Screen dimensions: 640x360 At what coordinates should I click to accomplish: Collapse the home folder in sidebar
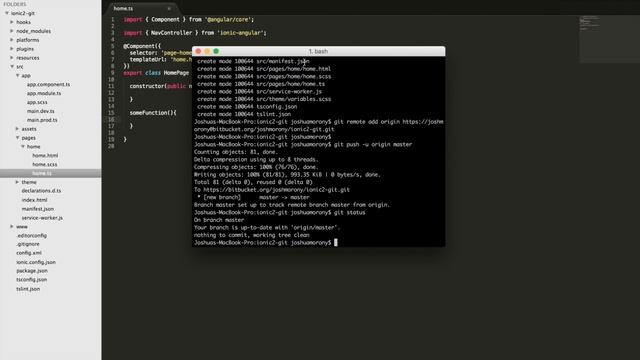tap(23, 147)
